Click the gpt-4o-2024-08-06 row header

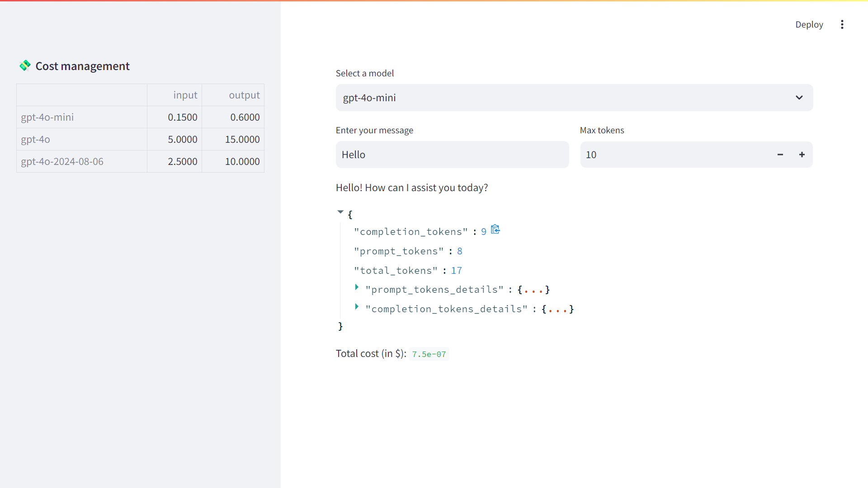coord(82,161)
